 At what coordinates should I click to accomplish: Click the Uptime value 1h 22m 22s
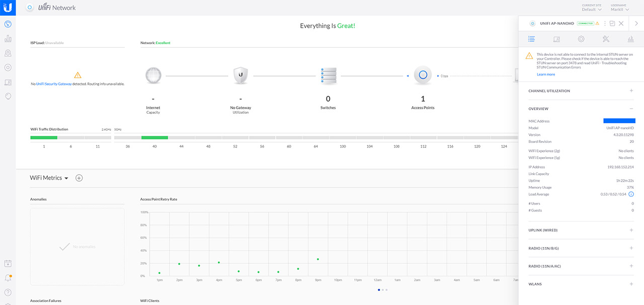[x=624, y=181]
